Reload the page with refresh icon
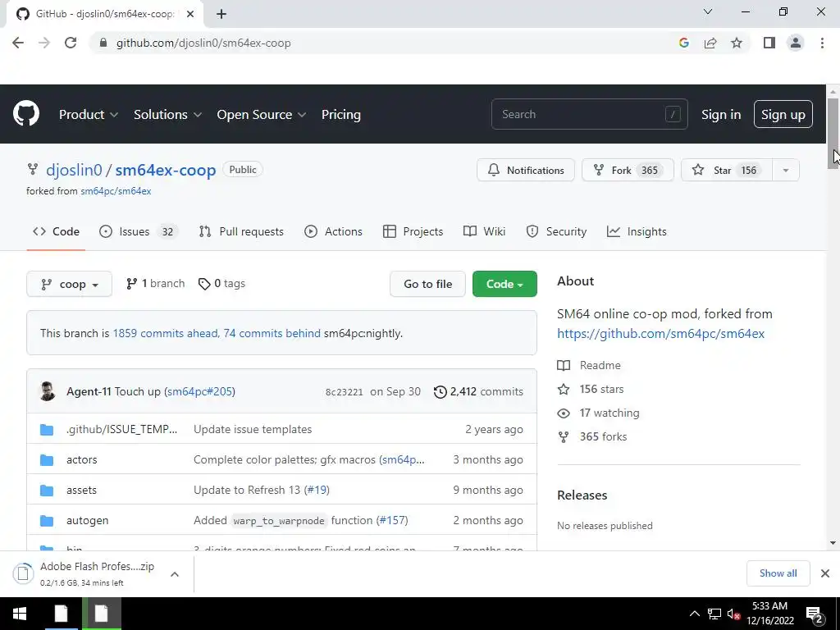The width and height of the screenshot is (840, 630). [x=71, y=43]
